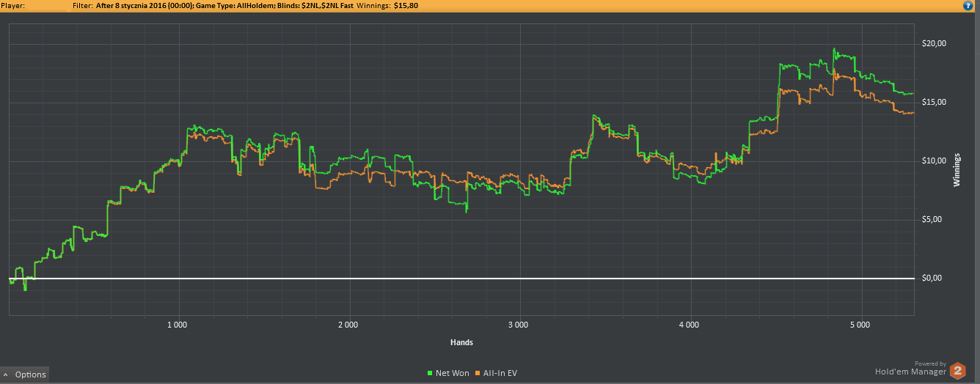Click the $5,00 axis label

pos(932,220)
